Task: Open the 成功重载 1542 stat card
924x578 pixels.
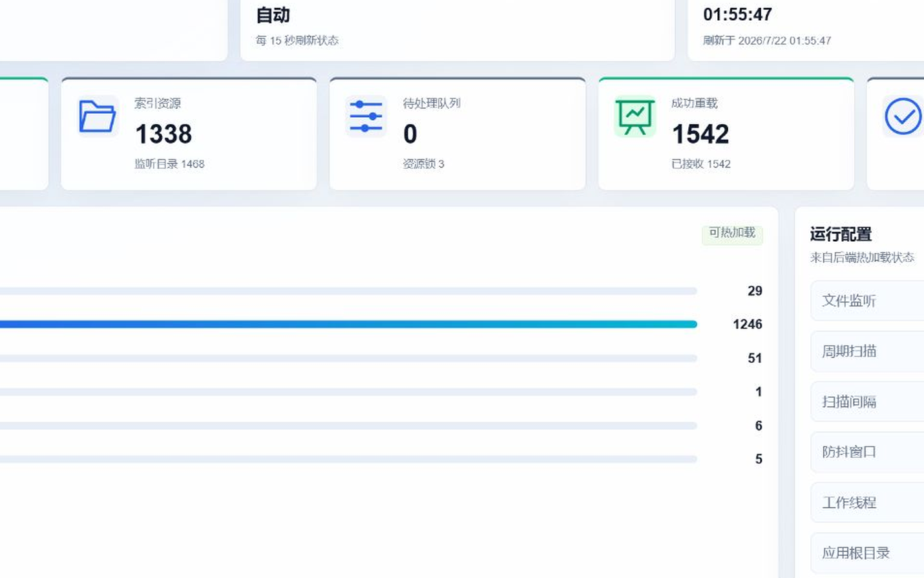Action: click(726, 134)
